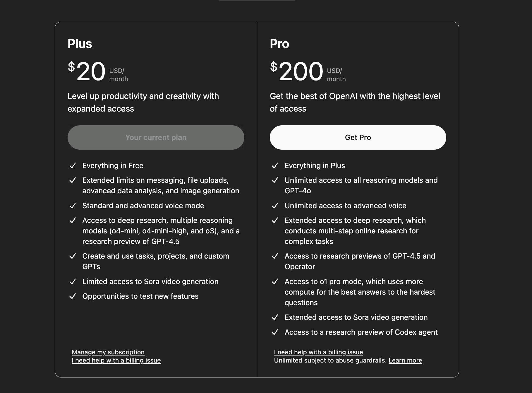Click the checkmark next to Standard and advanced voice mode
This screenshot has width=532, height=393.
click(73, 206)
